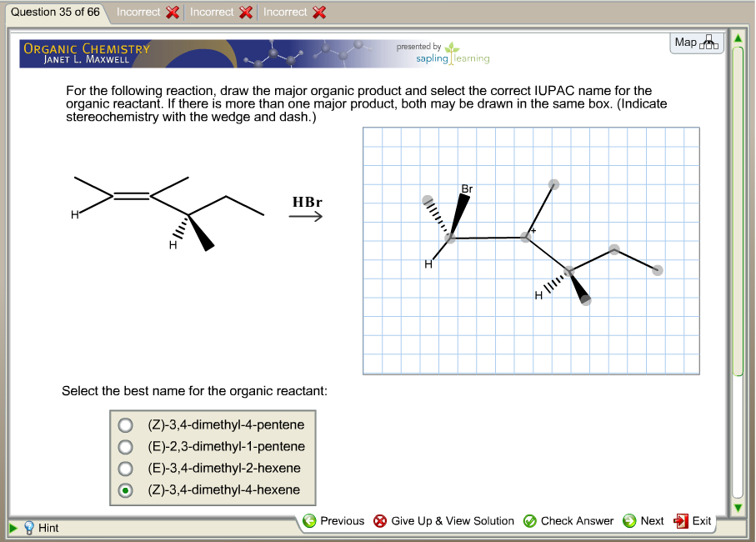Expand the Hint panel green arrow

click(x=13, y=528)
